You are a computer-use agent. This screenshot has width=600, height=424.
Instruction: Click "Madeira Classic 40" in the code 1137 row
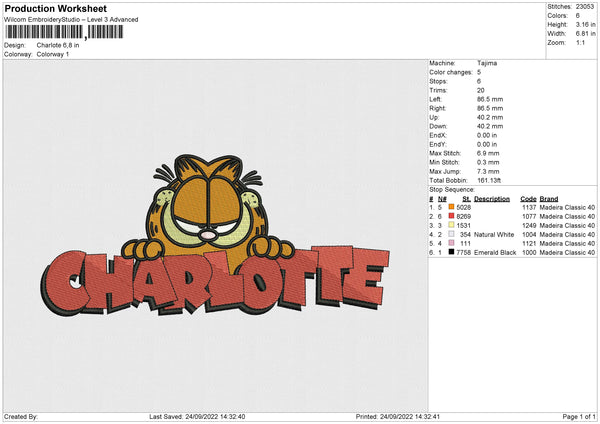point(567,207)
